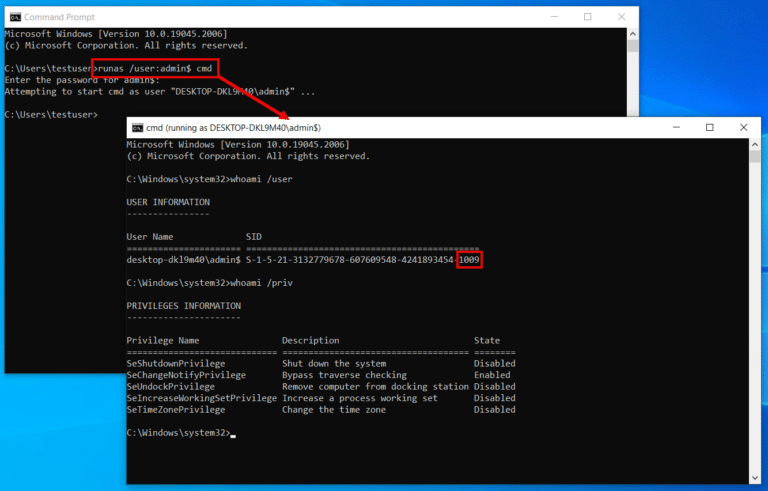768x491 pixels.
Task: Click 'Bypass traverse checking' description
Action: [344, 375]
